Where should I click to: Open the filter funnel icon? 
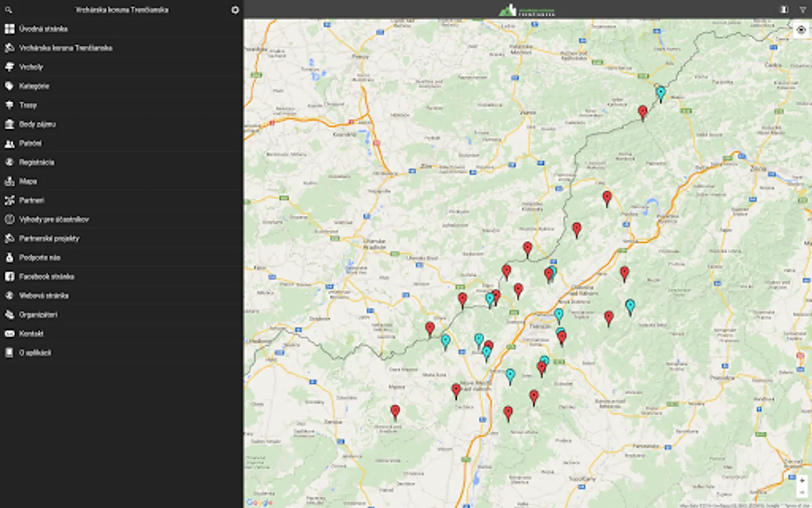pyautogui.click(x=802, y=10)
